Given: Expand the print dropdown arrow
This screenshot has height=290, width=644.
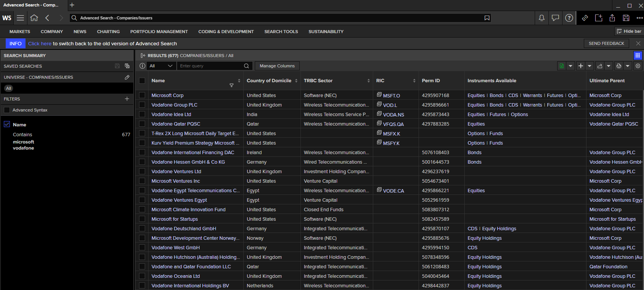Looking at the screenshot, I should (628, 66).
